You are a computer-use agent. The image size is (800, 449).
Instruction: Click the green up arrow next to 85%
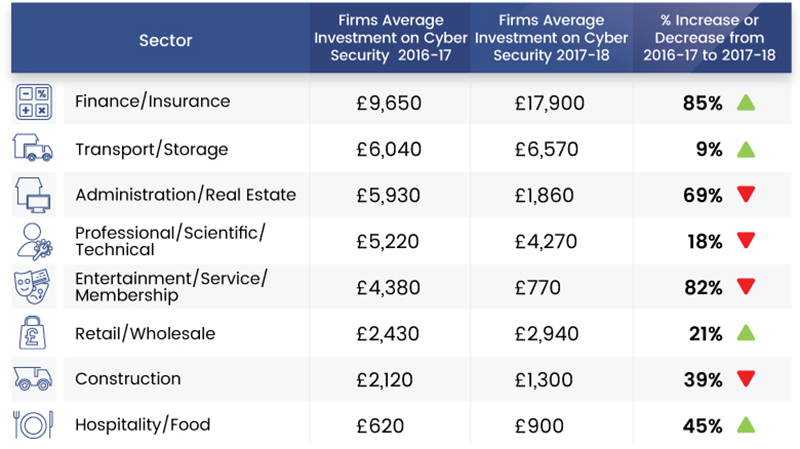744,102
